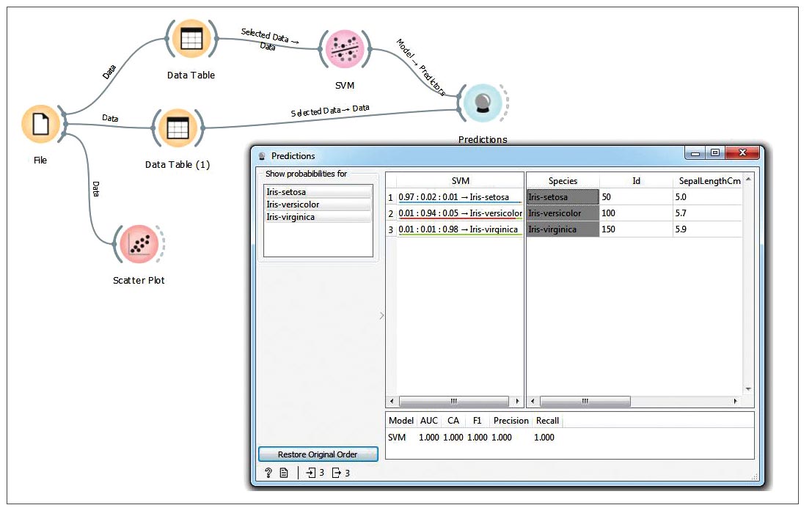This screenshot has width=812, height=516.
Task: Click Restore Original Order button
Action: [x=318, y=454]
